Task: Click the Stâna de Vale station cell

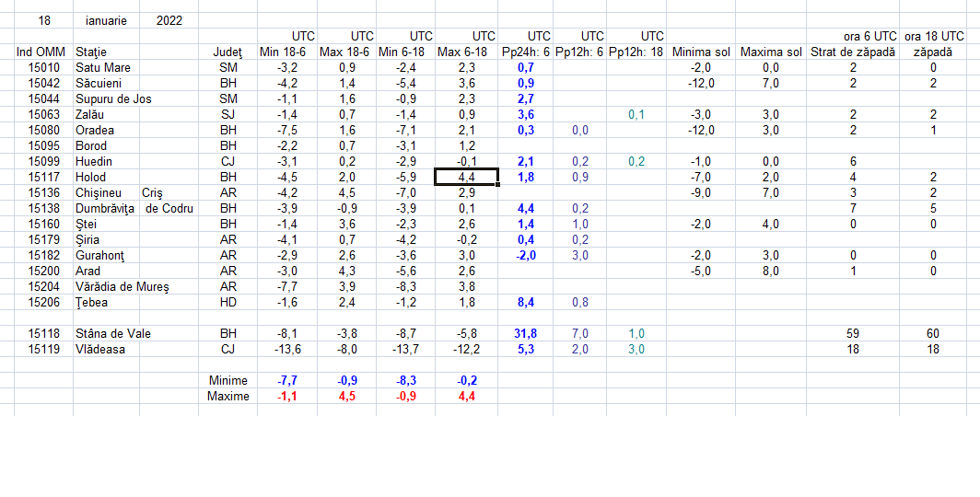Action: point(113,333)
